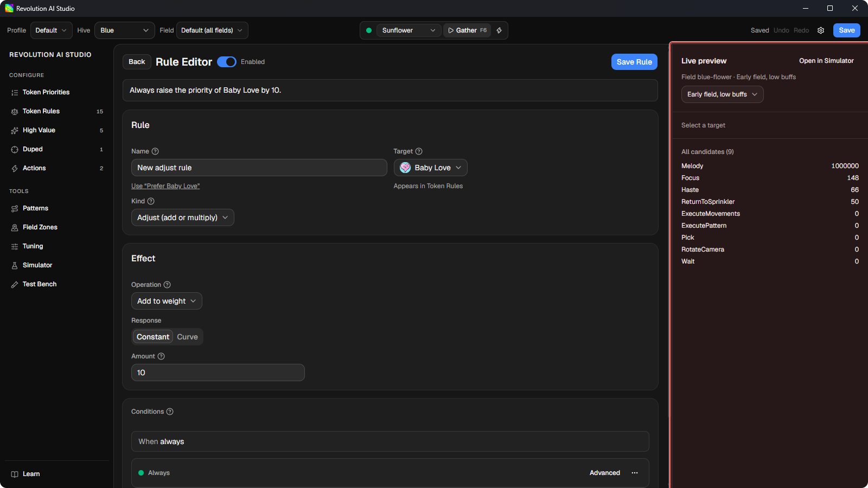This screenshot has height=488, width=868.
Task: Click the Token Priorities list icon
Action: tap(15, 93)
